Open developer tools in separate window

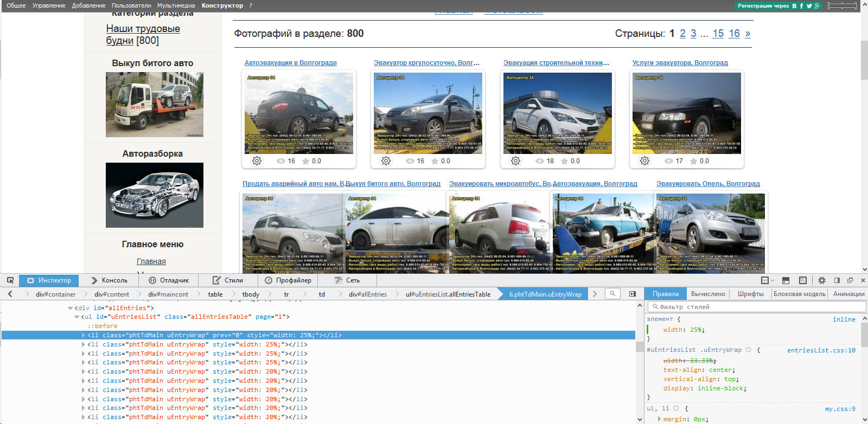click(850, 280)
